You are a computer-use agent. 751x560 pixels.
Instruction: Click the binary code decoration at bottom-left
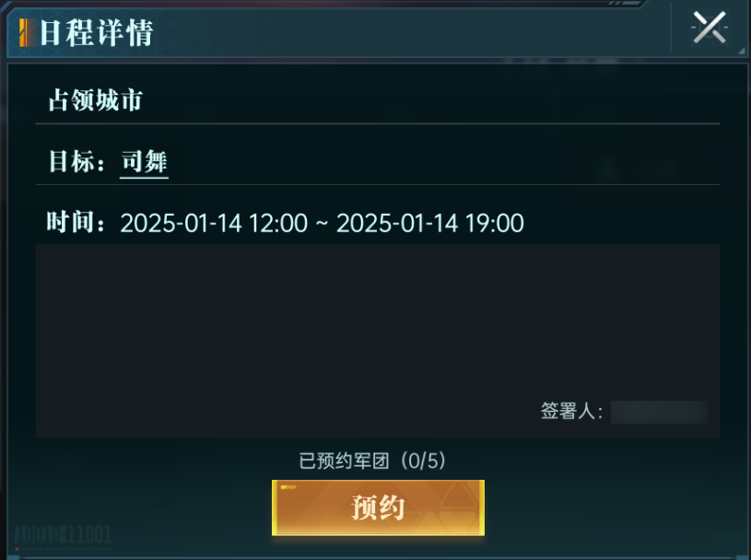point(63,535)
